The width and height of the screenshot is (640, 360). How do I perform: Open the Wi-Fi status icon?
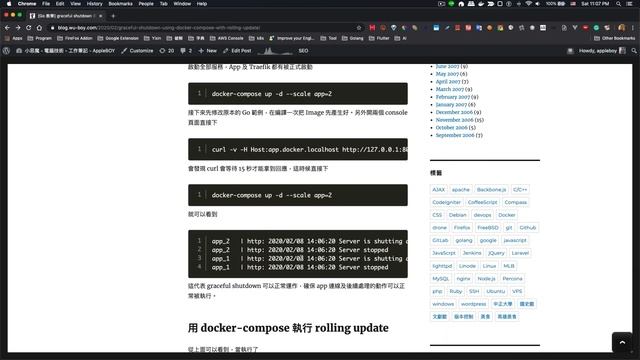click(x=529, y=4)
